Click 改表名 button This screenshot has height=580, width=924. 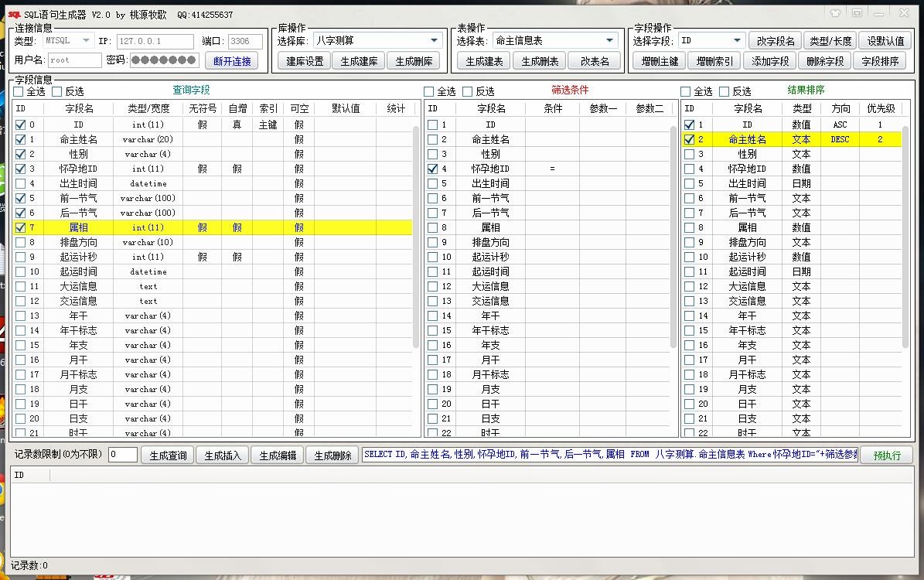595,61
